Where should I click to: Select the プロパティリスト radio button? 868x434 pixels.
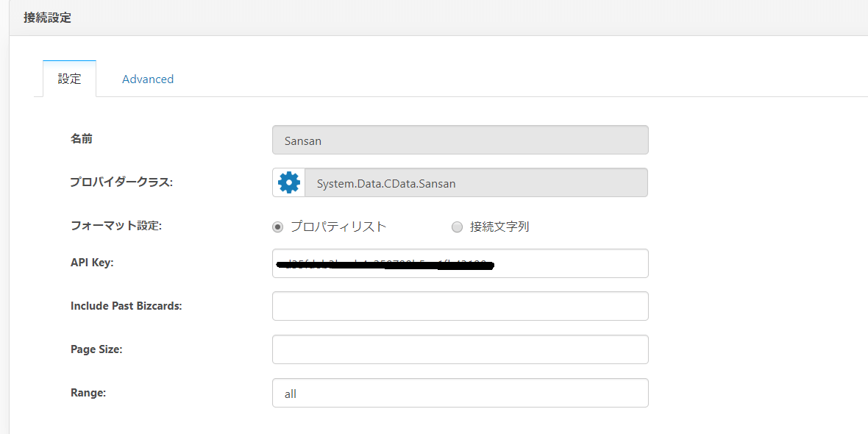(x=278, y=227)
